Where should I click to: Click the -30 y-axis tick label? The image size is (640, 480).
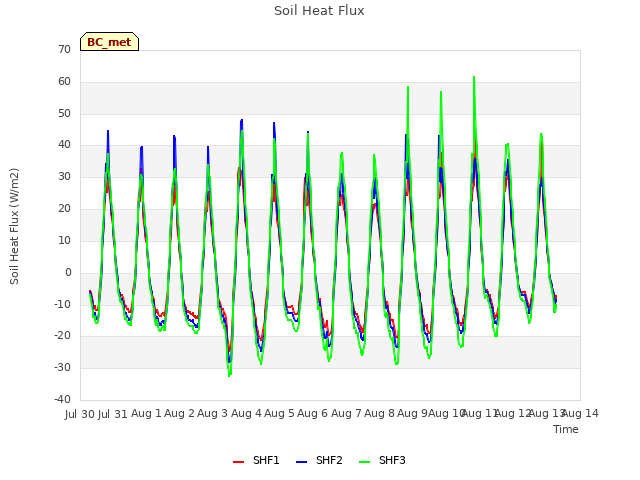63,367
